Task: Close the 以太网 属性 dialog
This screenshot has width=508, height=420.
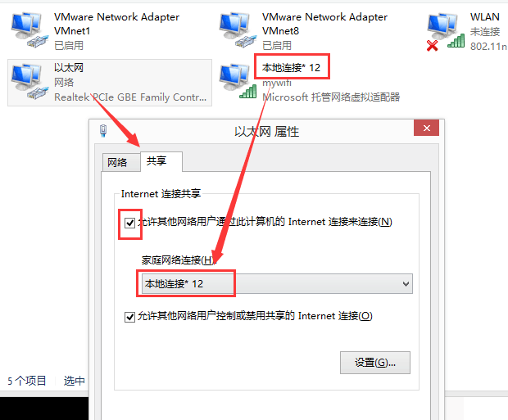Action: pyautogui.click(x=426, y=128)
